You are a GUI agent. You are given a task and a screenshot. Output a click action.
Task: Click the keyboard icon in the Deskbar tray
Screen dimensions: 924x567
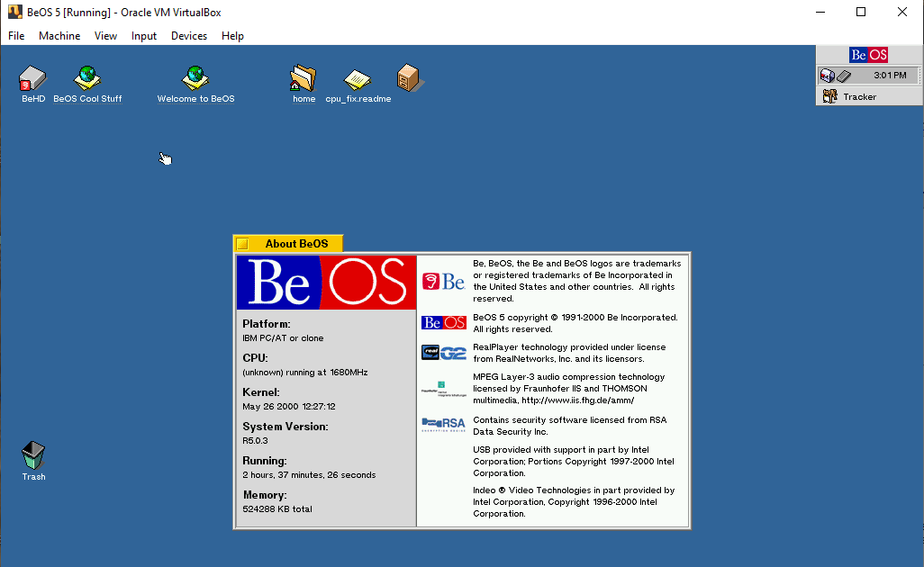(845, 76)
